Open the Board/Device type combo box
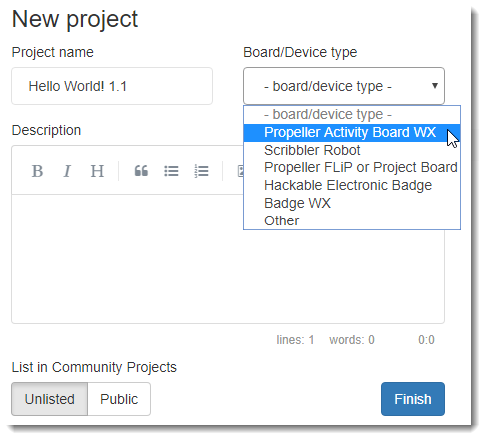 344,86
